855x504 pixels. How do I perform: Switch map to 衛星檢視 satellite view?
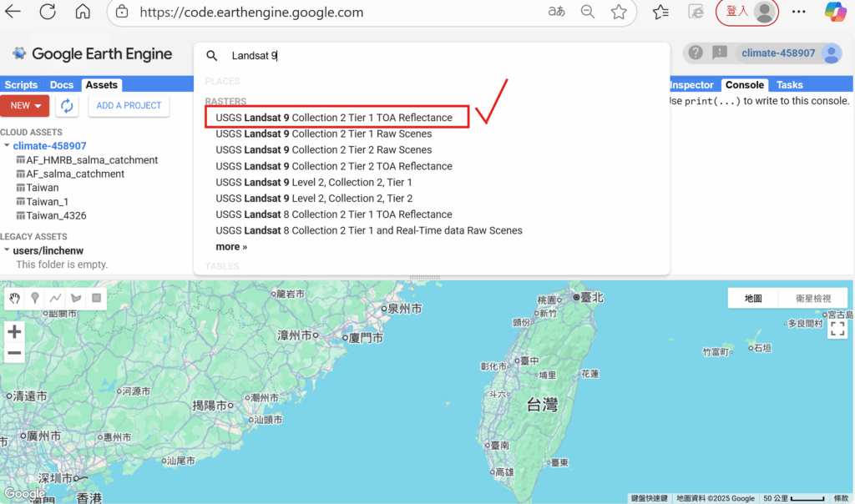click(812, 298)
